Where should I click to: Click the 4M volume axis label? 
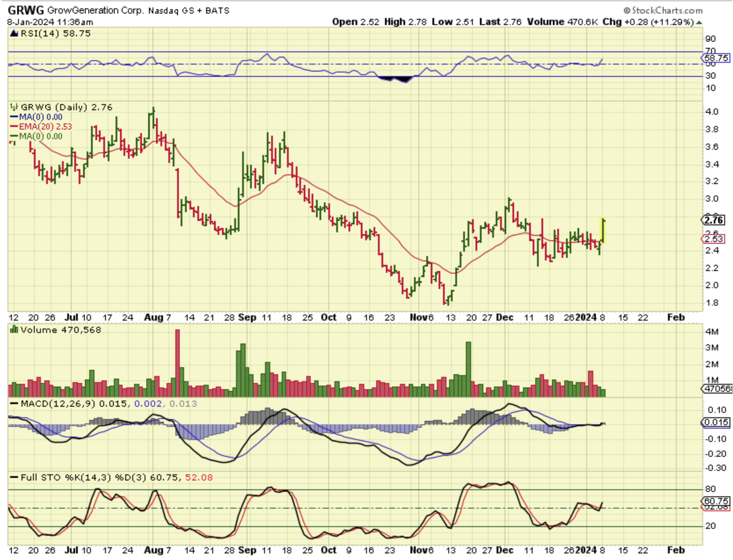coord(712,332)
